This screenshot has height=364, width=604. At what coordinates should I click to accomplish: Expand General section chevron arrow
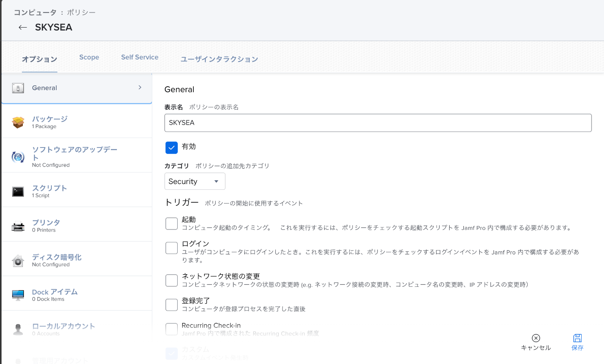point(140,87)
